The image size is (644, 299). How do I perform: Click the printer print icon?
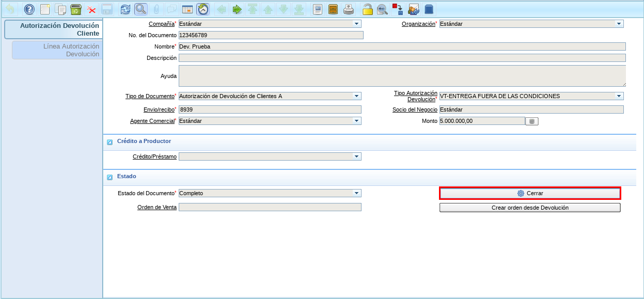[x=349, y=9]
